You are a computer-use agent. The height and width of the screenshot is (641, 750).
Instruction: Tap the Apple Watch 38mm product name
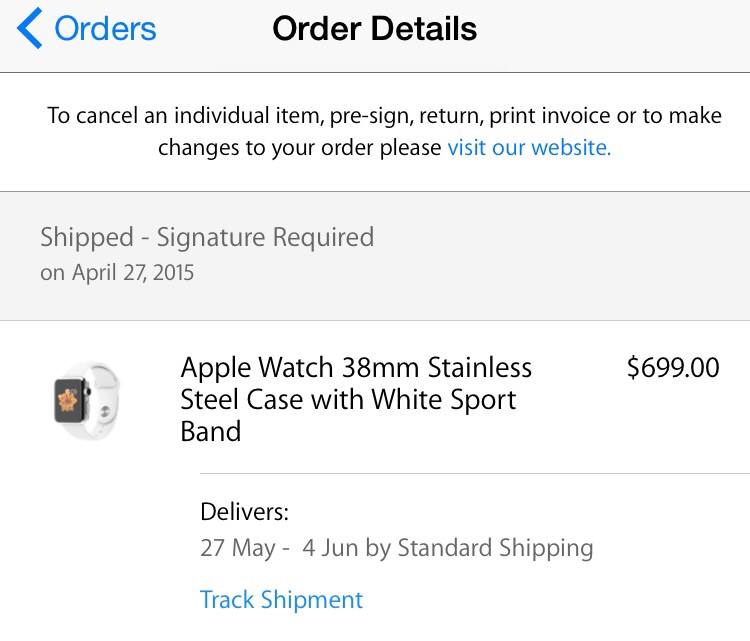click(x=356, y=399)
